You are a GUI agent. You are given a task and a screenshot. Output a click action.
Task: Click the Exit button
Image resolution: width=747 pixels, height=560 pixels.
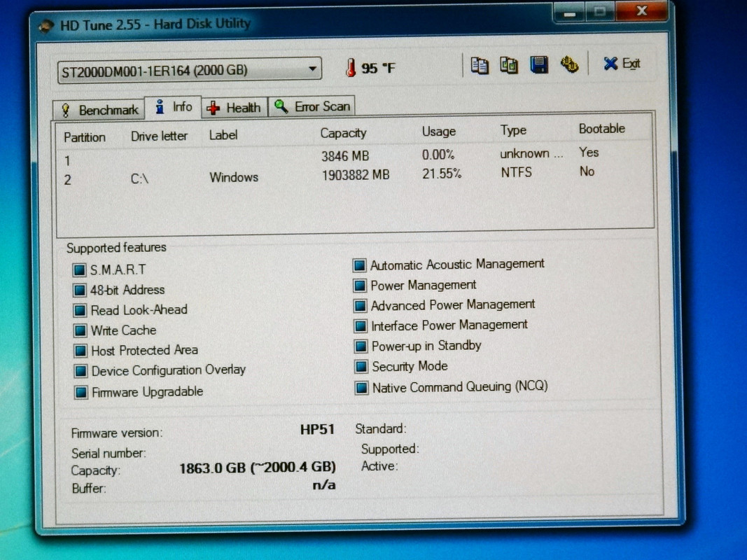[x=622, y=63]
